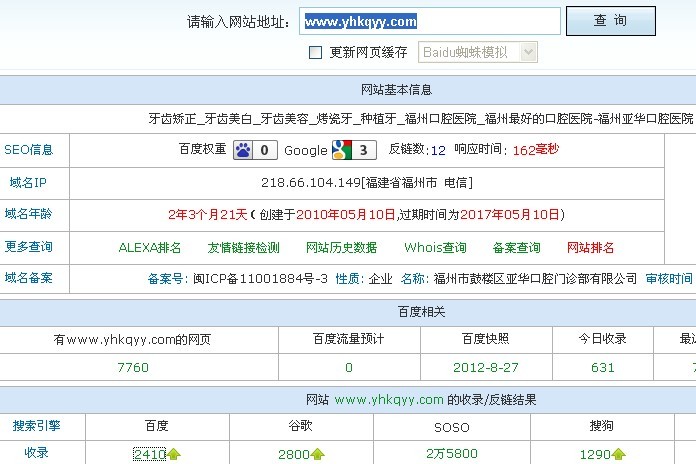The width and height of the screenshot is (696, 464).
Task: Click today's indexed count 631
Action: (603, 368)
